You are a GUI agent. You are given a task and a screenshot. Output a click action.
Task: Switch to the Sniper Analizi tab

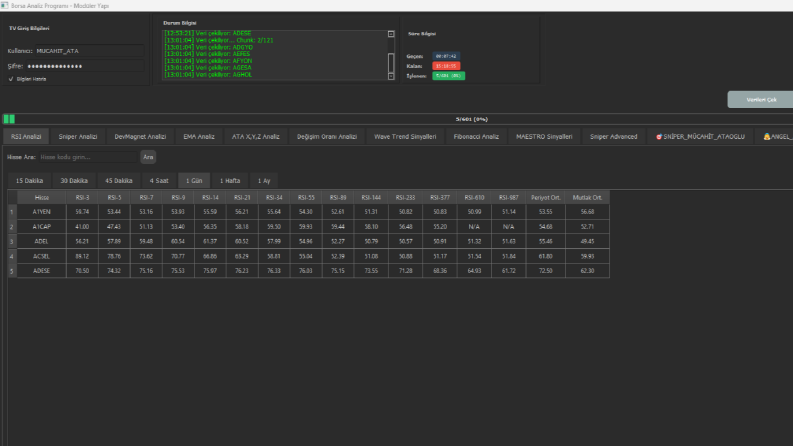click(78, 137)
